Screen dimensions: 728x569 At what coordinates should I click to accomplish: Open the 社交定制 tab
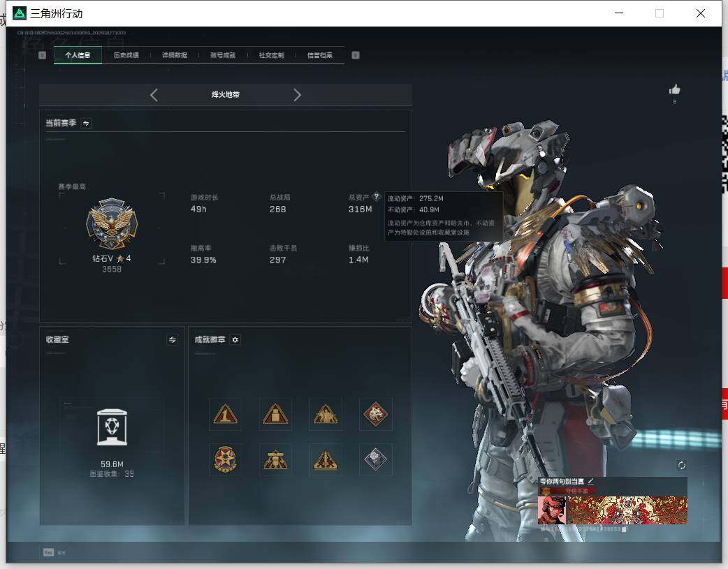[272, 55]
